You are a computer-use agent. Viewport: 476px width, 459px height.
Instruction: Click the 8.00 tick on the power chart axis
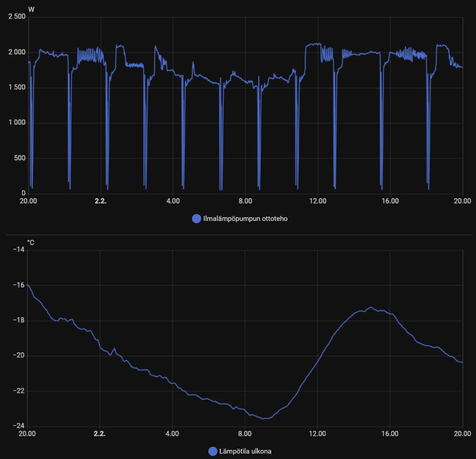pyautogui.click(x=245, y=201)
